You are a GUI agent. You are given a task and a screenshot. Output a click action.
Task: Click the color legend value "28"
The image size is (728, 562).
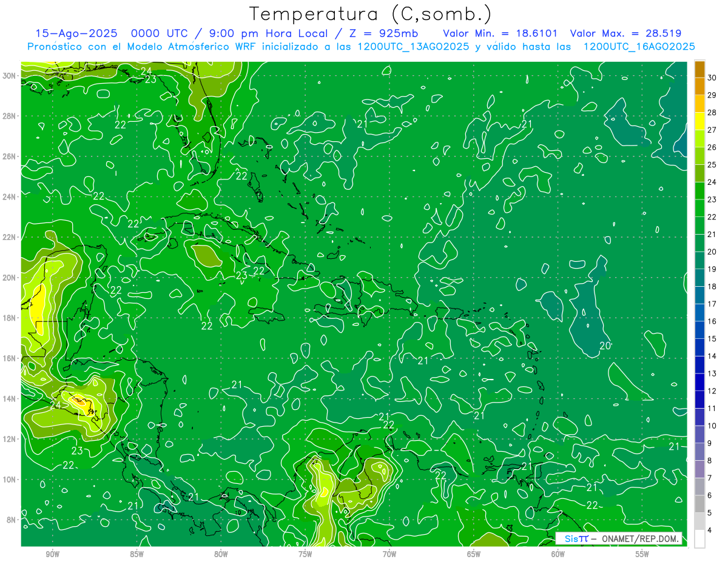[x=712, y=112]
